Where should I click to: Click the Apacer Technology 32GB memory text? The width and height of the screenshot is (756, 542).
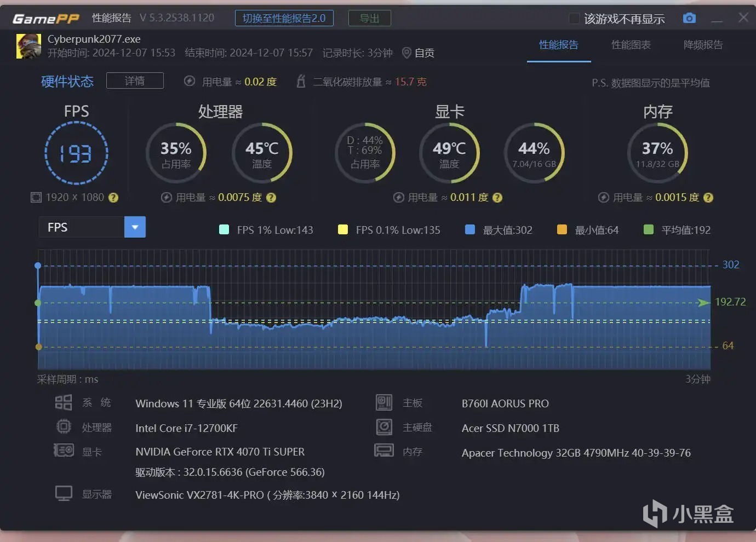[x=576, y=453]
